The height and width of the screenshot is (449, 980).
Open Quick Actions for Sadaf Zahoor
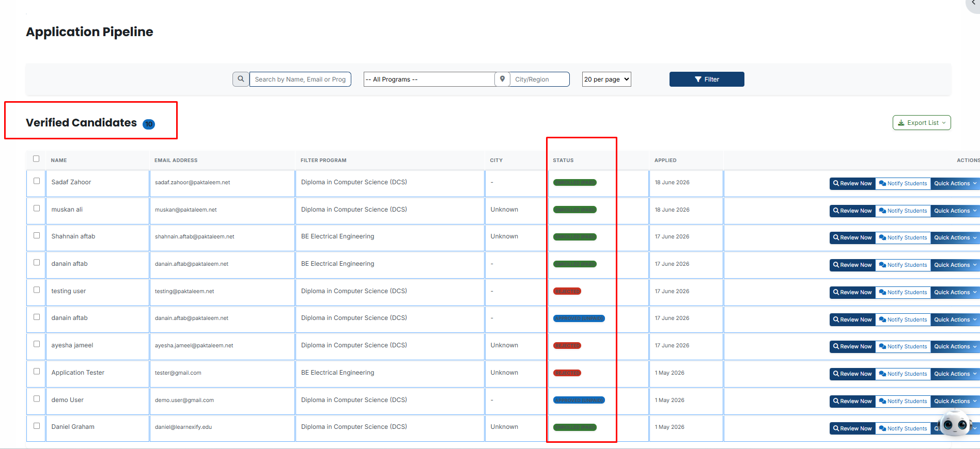[955, 184]
